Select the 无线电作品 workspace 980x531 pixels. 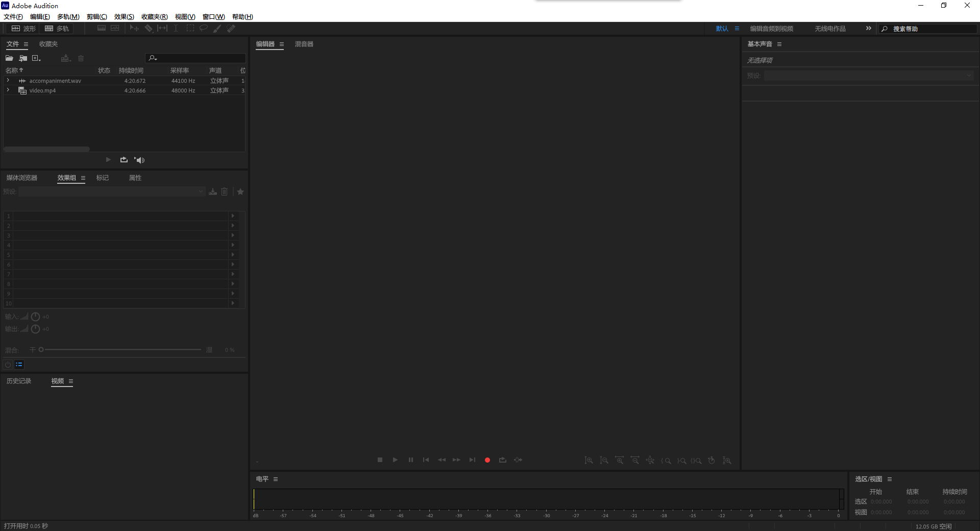coord(830,29)
